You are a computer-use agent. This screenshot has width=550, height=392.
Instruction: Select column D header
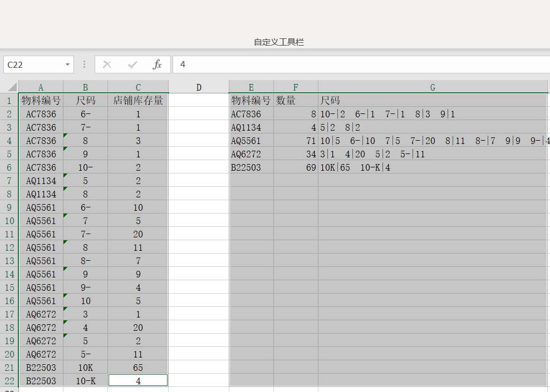point(199,87)
